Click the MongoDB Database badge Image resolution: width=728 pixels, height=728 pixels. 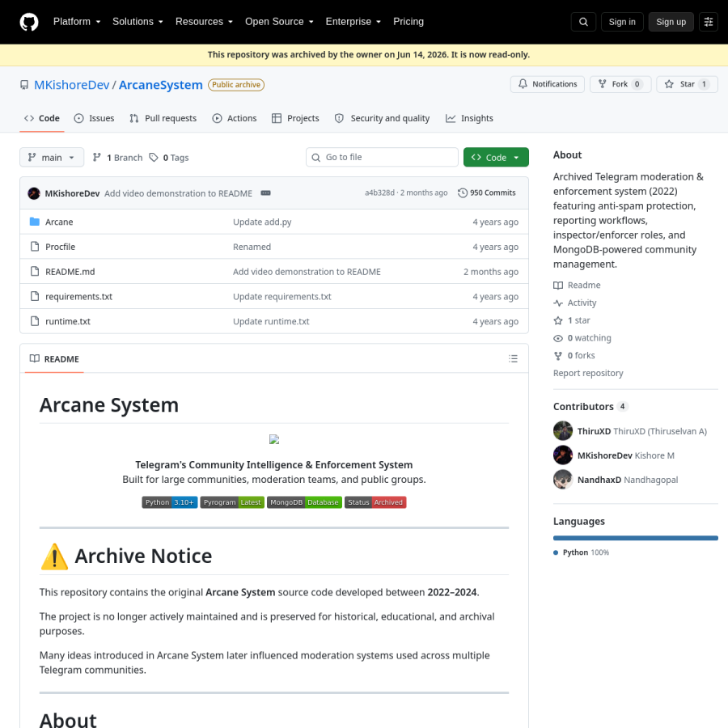pos(305,502)
